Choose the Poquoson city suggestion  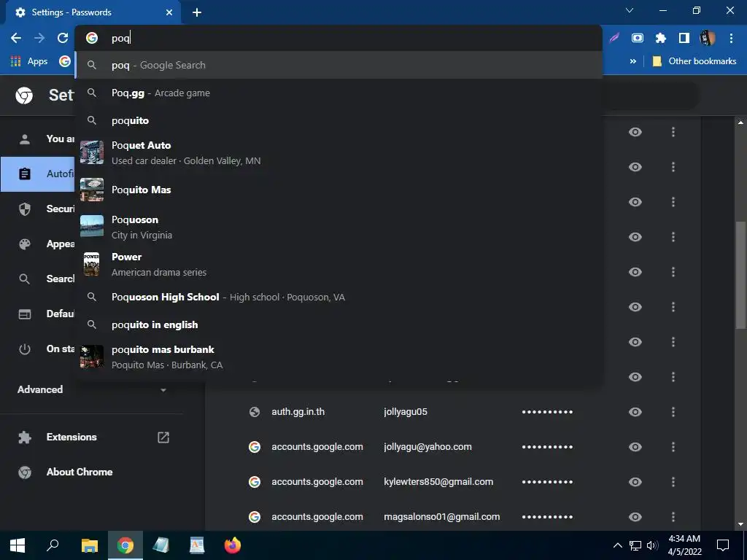pos(338,227)
